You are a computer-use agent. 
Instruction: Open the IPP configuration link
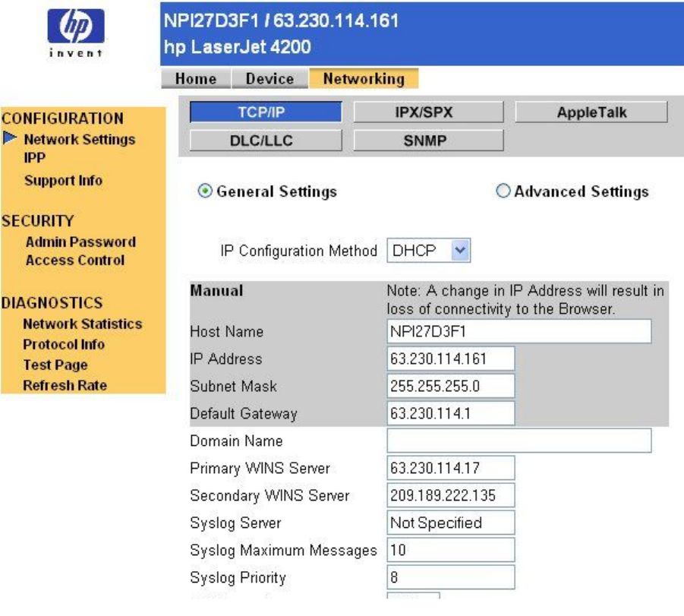tap(34, 157)
